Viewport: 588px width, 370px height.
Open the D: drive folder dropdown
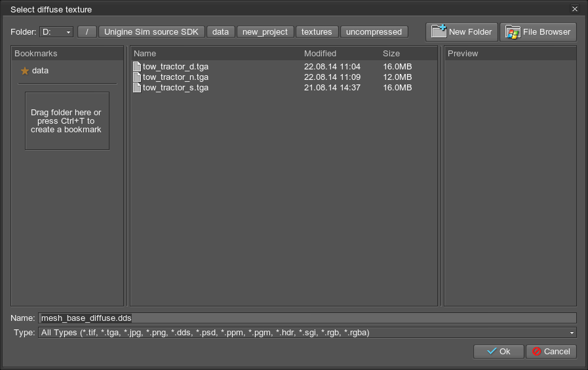tap(56, 32)
